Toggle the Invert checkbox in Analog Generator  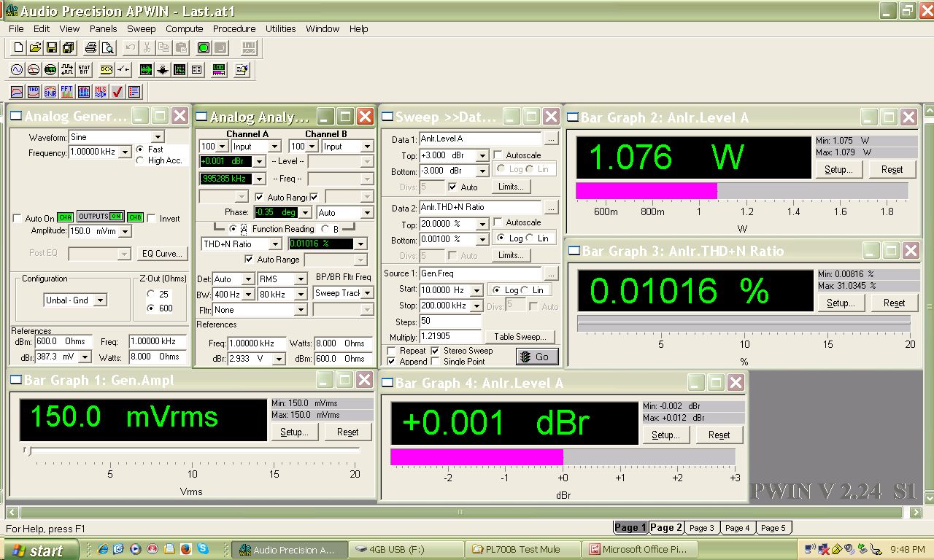point(152,218)
